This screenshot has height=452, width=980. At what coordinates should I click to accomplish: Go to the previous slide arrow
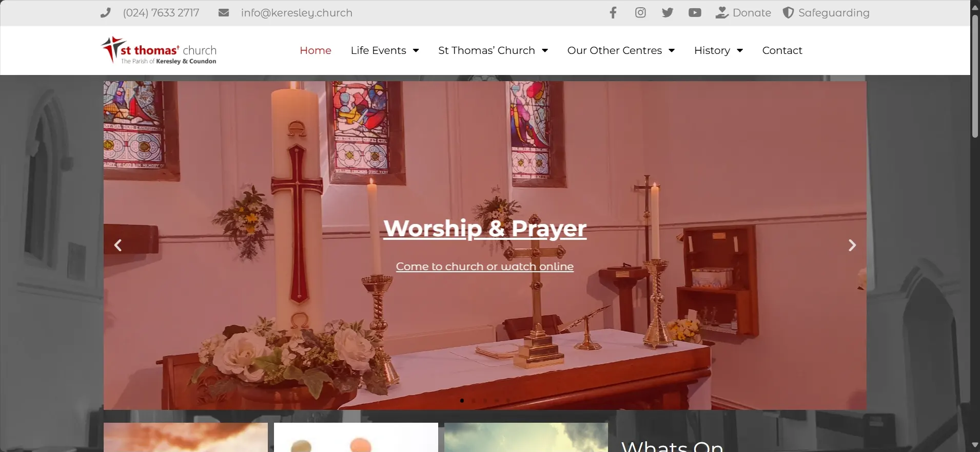coord(118,246)
